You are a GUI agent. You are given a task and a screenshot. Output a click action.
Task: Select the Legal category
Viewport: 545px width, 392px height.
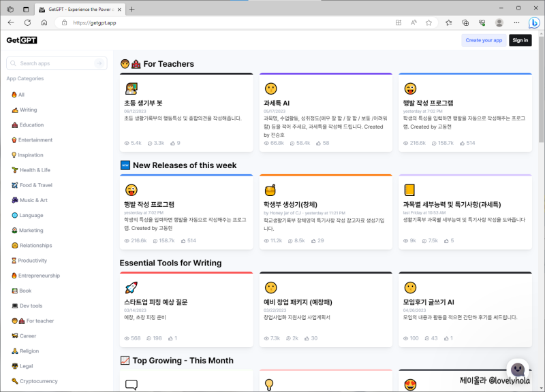pos(22,366)
